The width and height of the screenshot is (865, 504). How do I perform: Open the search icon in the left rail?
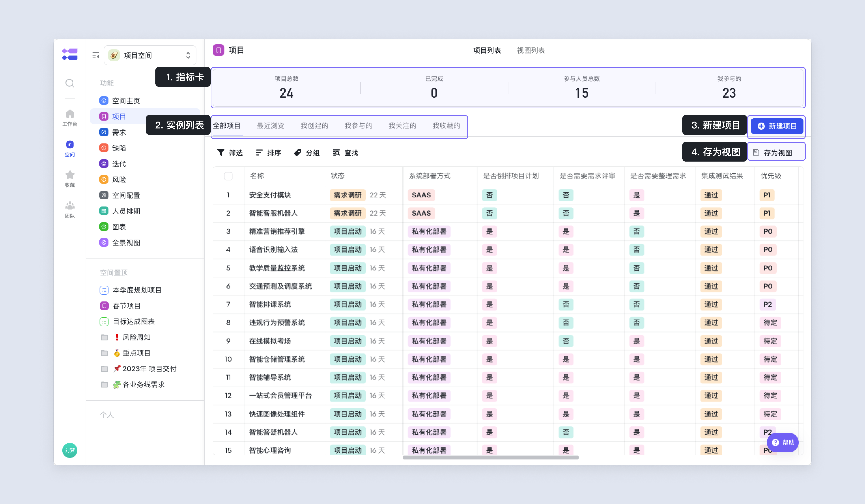pyautogui.click(x=70, y=83)
